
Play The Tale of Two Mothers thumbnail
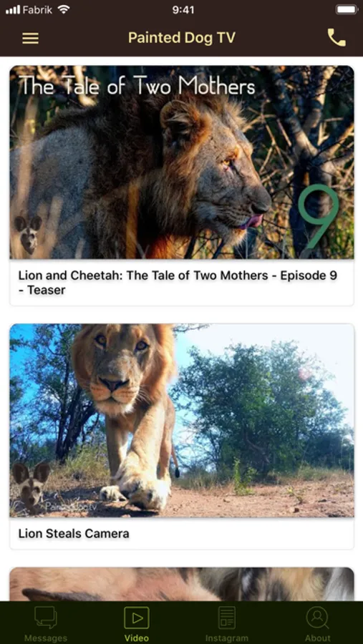[182, 162]
